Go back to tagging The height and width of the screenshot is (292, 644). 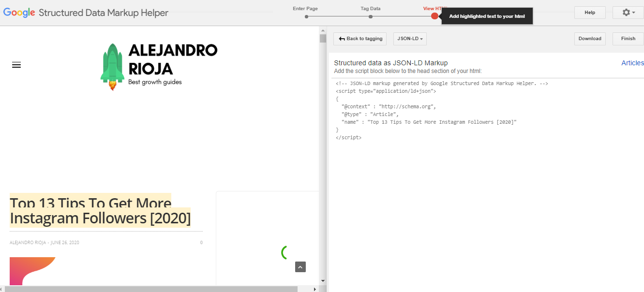pyautogui.click(x=360, y=39)
